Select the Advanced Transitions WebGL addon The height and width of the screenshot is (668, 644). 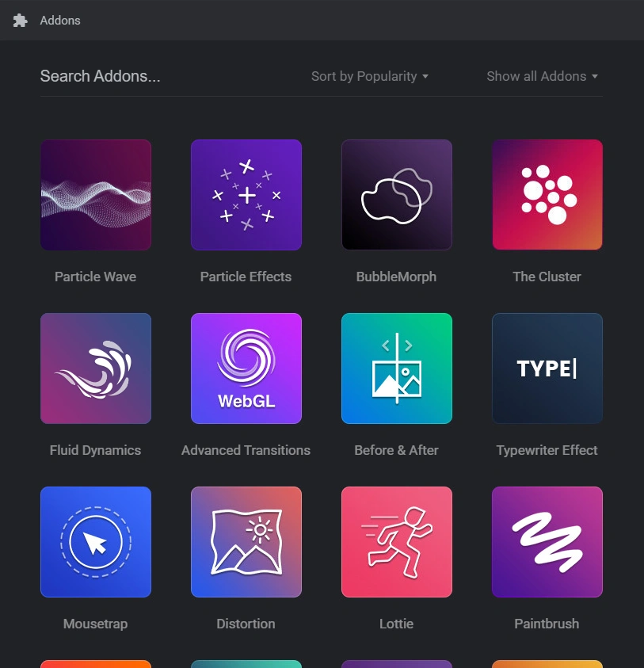[246, 368]
